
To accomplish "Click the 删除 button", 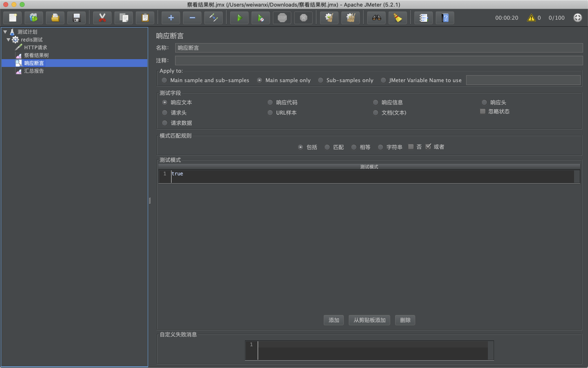I will pos(405,320).
